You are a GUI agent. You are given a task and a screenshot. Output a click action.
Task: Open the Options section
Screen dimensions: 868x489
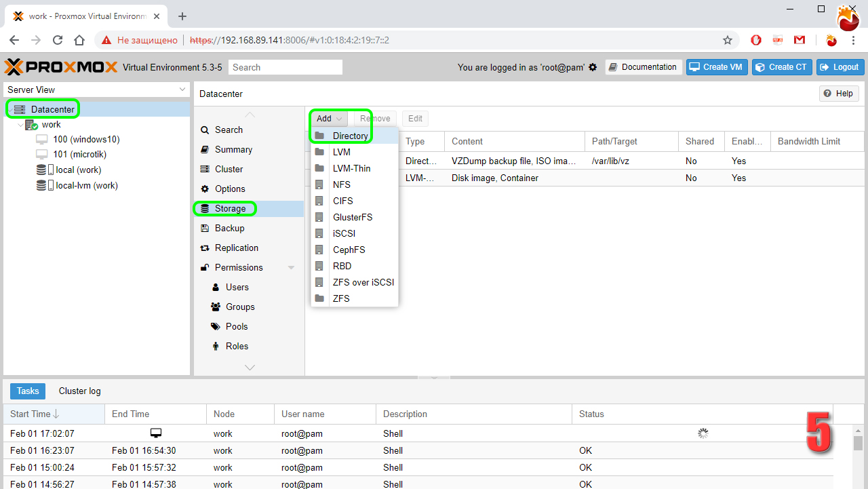pyautogui.click(x=249, y=189)
